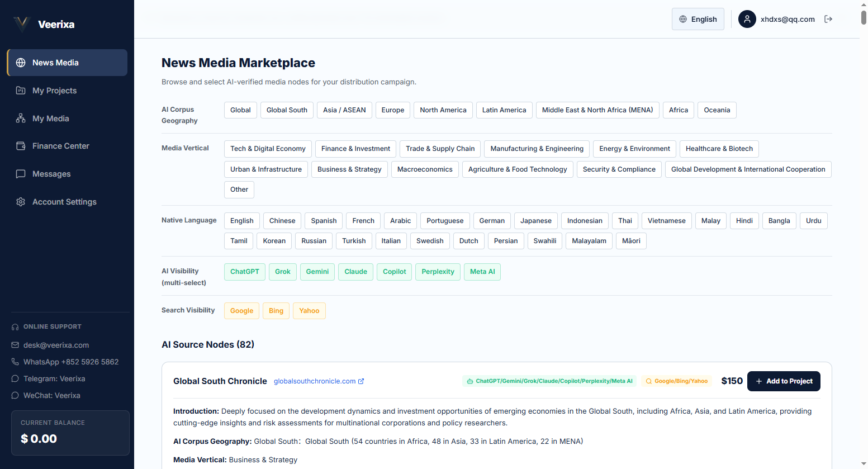Click the My Projects sidebar icon

click(21, 91)
